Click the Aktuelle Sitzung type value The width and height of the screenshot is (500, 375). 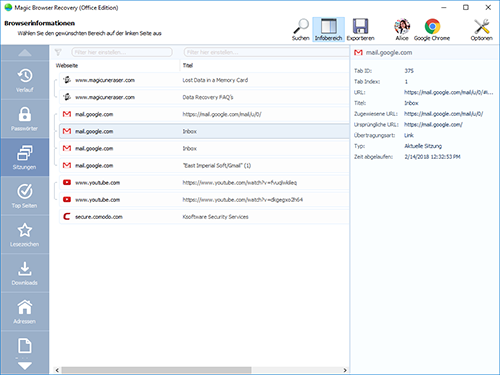tap(423, 146)
